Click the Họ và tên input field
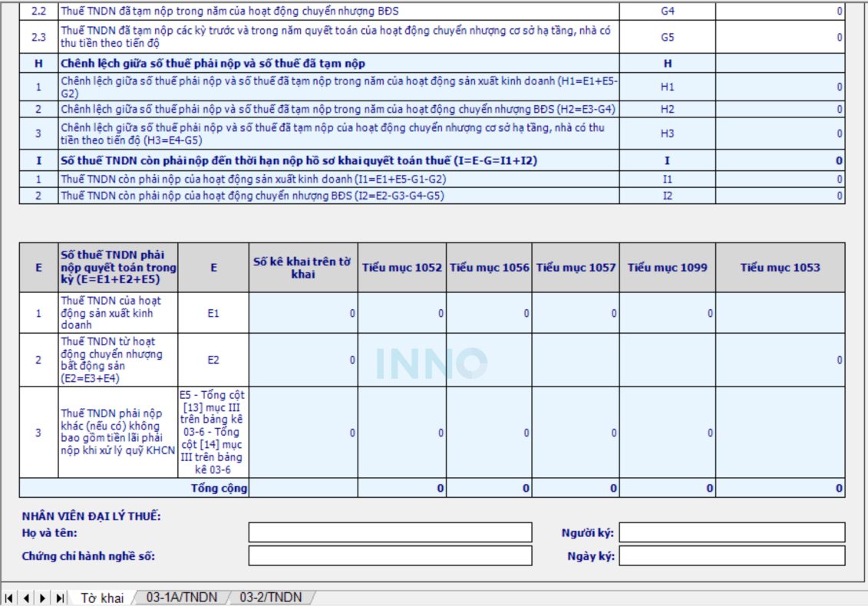Screen dimensions: 868x606 [x=390, y=532]
